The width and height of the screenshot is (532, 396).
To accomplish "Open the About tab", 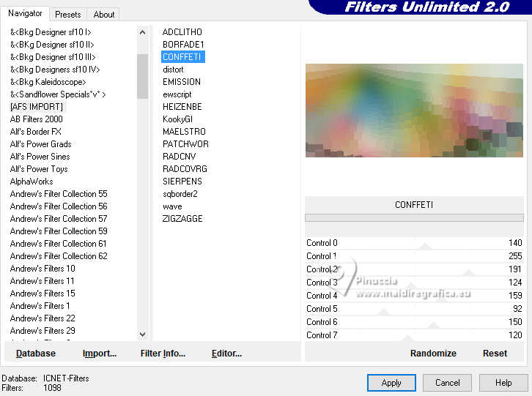I will tap(104, 14).
